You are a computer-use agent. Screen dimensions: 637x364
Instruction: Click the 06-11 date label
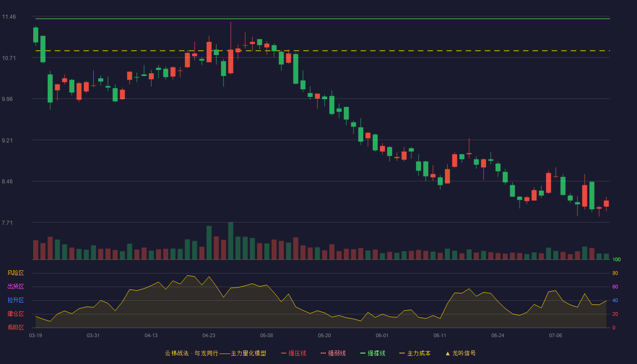click(x=440, y=335)
